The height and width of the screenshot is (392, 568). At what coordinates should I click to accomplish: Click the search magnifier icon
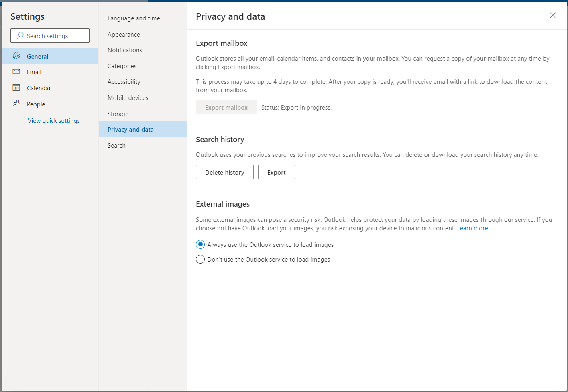tap(20, 36)
